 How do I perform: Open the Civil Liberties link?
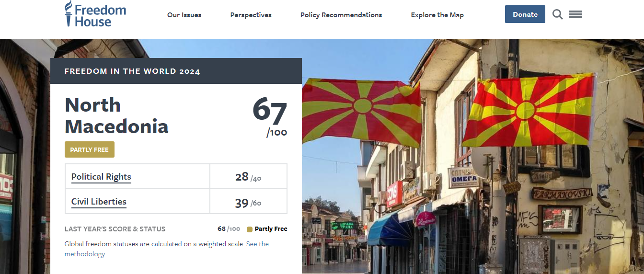coord(99,202)
